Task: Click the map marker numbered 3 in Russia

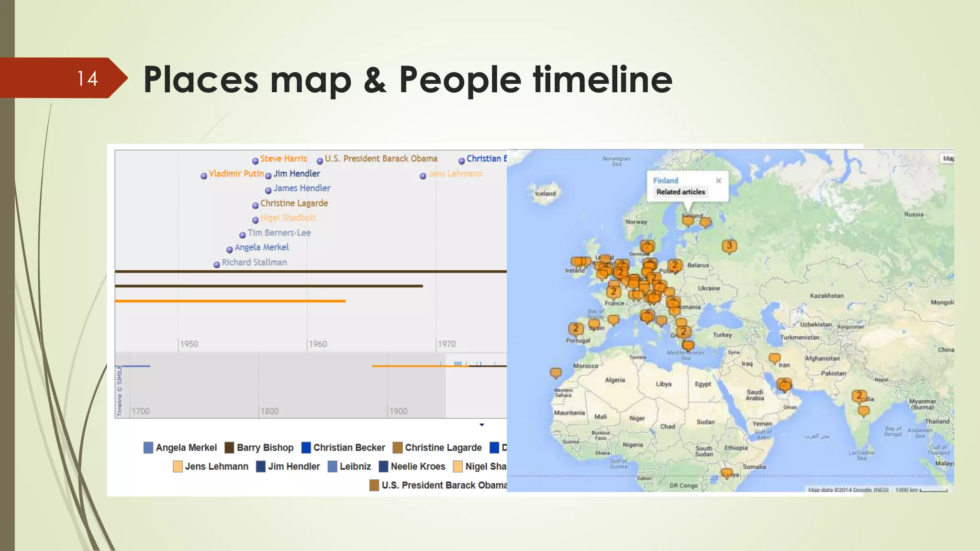Action: click(729, 246)
